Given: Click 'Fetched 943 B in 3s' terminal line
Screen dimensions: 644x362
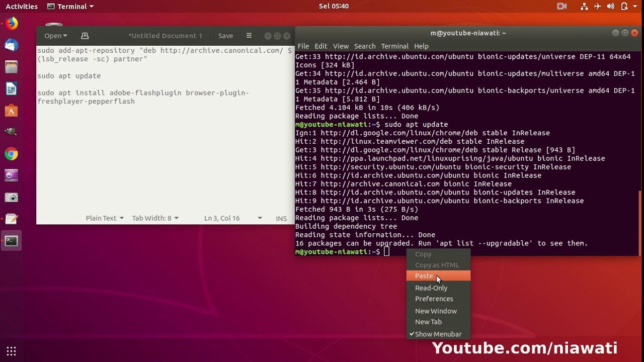Looking at the screenshot, I should point(357,209).
